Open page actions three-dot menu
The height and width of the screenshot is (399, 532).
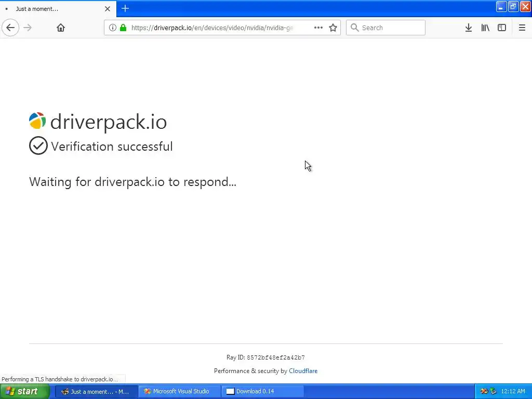click(318, 28)
